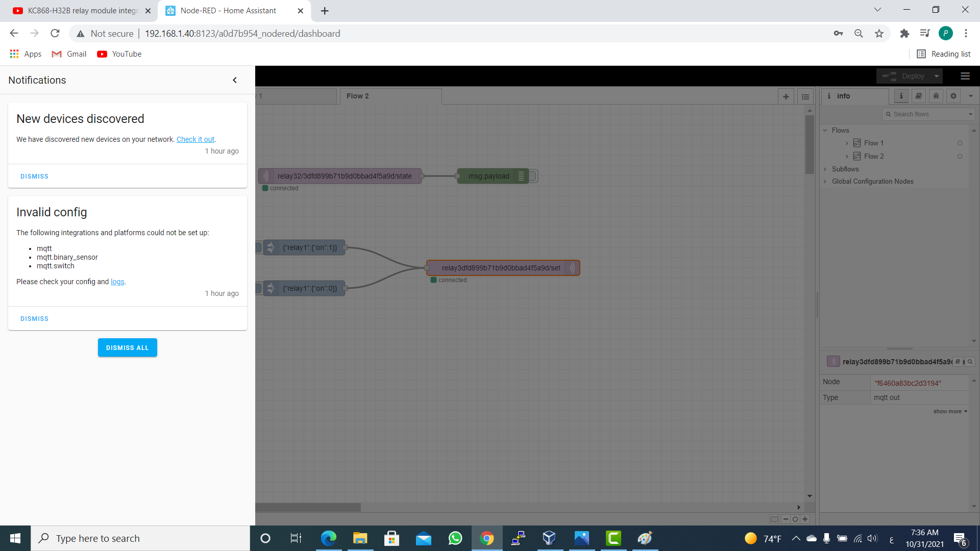Screen dimensions: 980x551
Task: Open the Deploy dropdown arrow
Action: (937, 76)
